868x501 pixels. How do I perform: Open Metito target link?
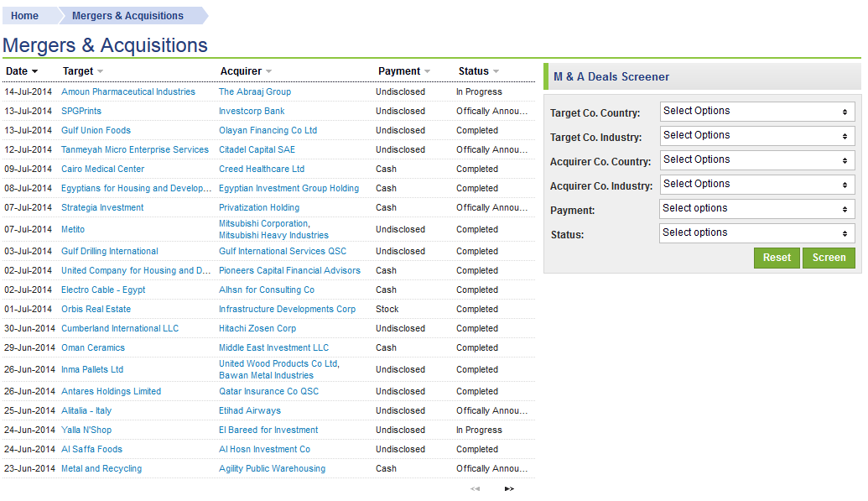pyautogui.click(x=72, y=230)
